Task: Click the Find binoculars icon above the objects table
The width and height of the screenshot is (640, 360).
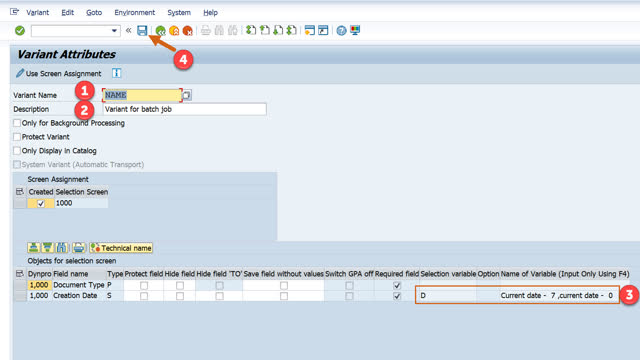Action: [x=61, y=248]
